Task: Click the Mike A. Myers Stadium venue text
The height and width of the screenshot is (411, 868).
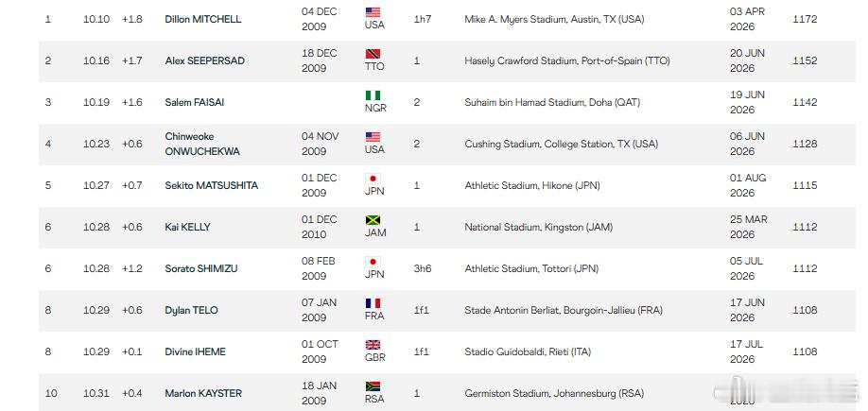Action: (x=554, y=19)
